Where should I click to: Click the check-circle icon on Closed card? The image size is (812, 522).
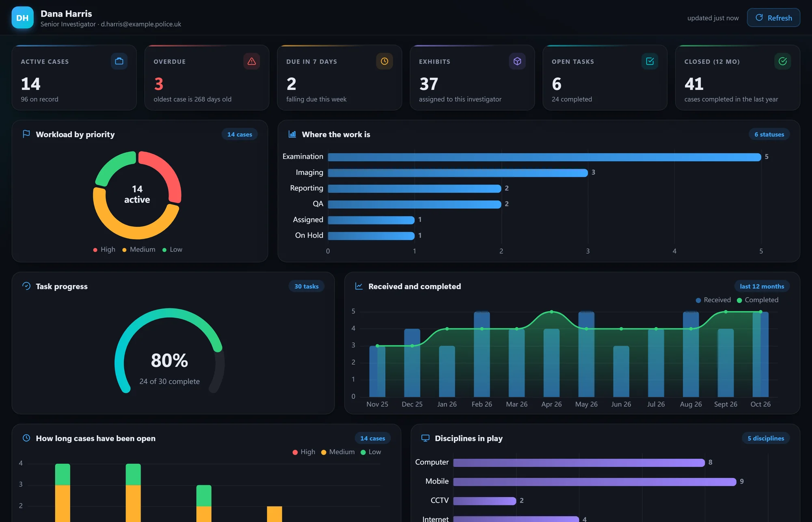[x=783, y=61]
